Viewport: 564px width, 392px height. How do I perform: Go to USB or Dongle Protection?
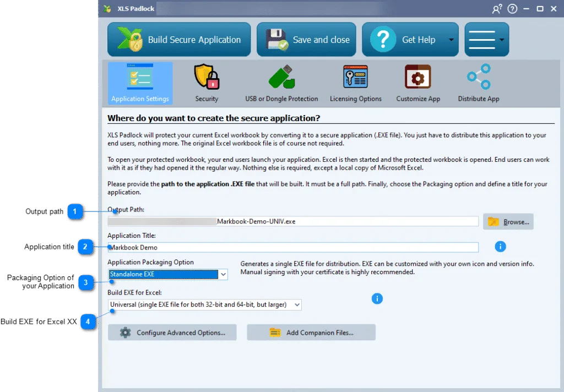pyautogui.click(x=281, y=83)
